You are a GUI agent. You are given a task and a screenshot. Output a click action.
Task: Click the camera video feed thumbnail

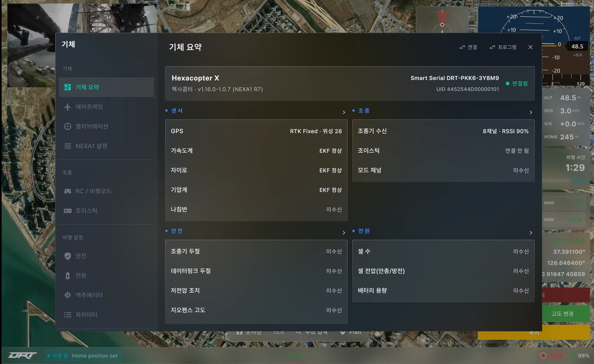(82, 45)
